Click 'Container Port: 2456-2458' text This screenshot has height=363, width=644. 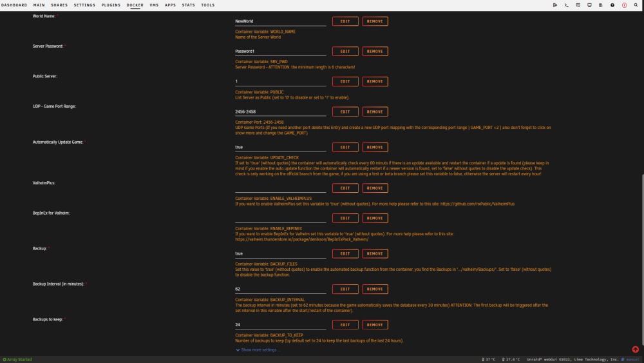tap(259, 122)
